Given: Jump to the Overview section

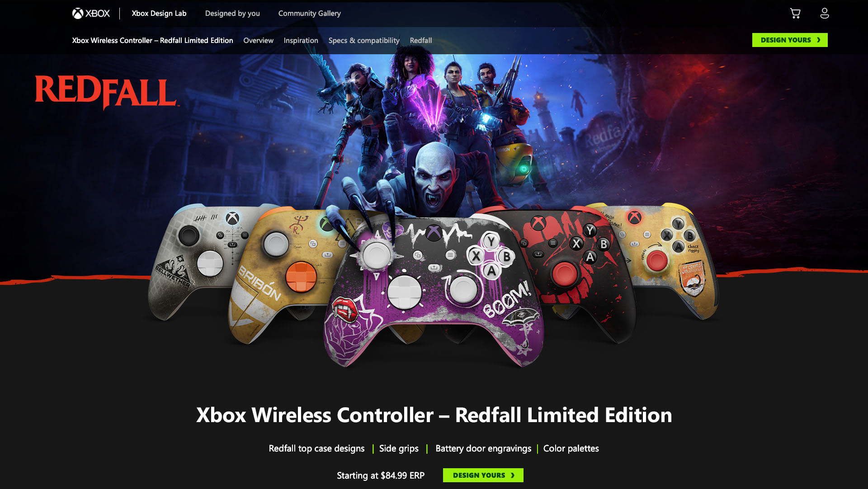Looking at the screenshot, I should pos(258,40).
